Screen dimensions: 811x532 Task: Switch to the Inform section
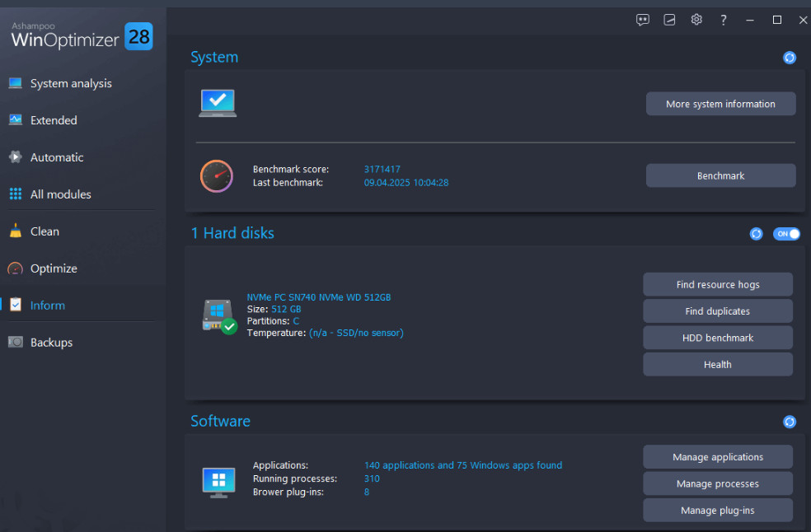click(x=47, y=305)
